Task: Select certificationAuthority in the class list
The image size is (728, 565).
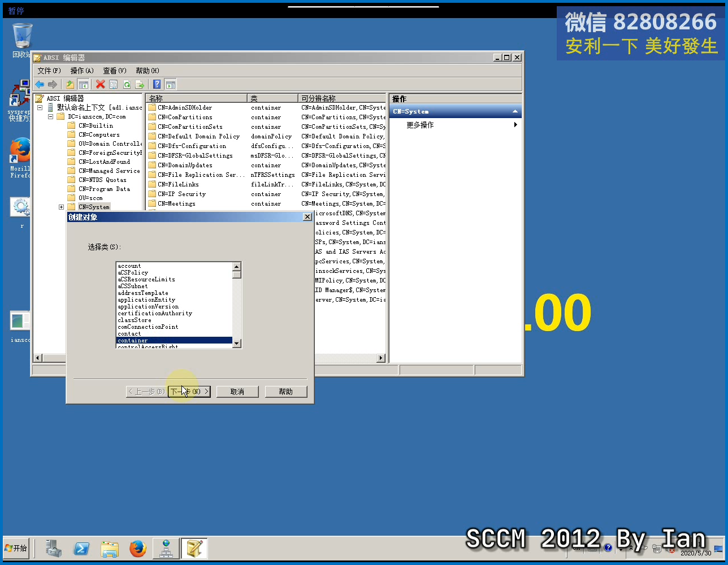Action: tap(174, 313)
